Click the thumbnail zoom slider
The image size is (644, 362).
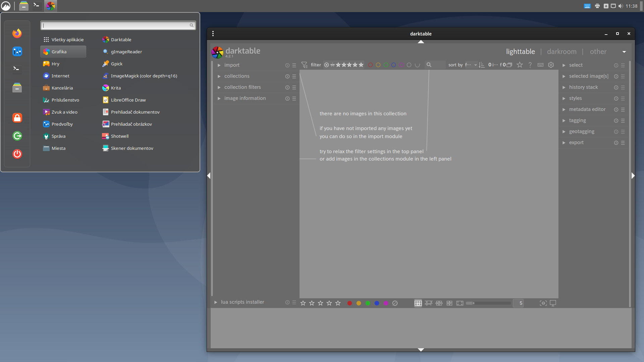point(488,303)
